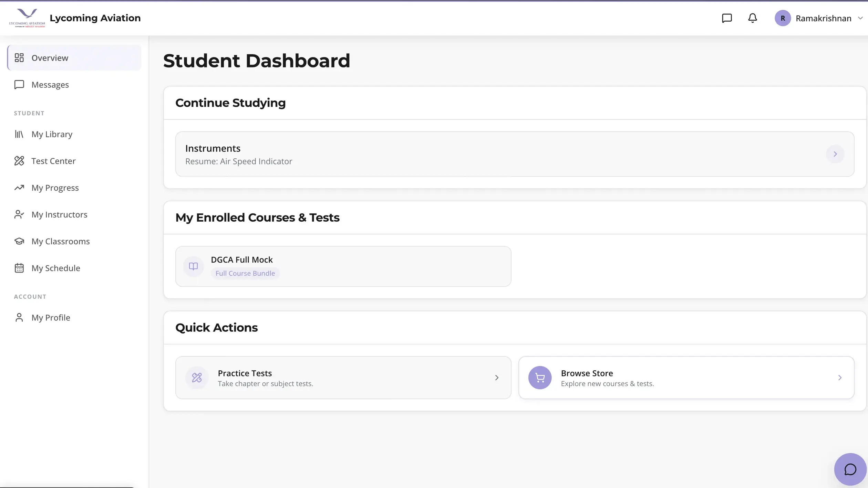Open the DGCA Full Mock course card
Viewport: 868px width, 488px height.
pyautogui.click(x=343, y=266)
